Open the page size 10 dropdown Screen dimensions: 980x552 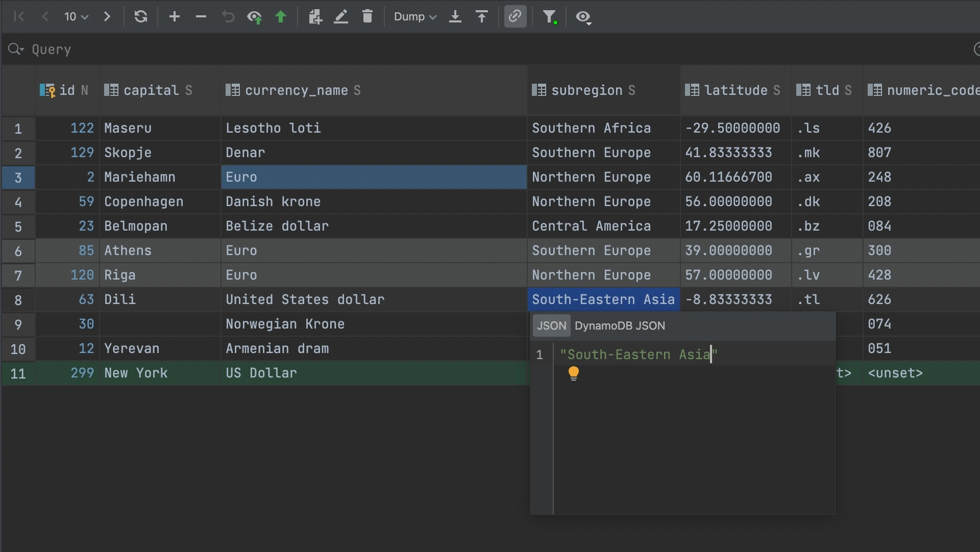pyautogui.click(x=76, y=17)
